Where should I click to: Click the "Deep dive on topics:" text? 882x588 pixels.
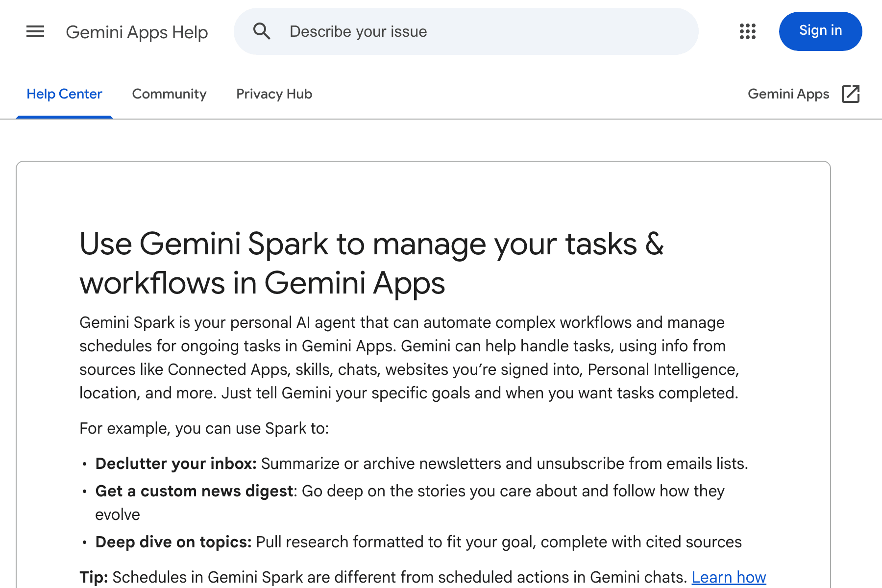point(173,542)
